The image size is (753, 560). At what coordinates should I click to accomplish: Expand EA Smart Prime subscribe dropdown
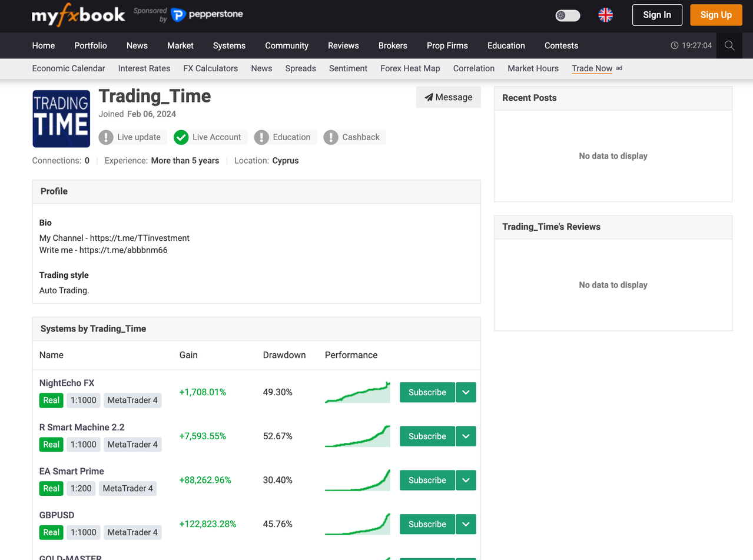tap(466, 480)
